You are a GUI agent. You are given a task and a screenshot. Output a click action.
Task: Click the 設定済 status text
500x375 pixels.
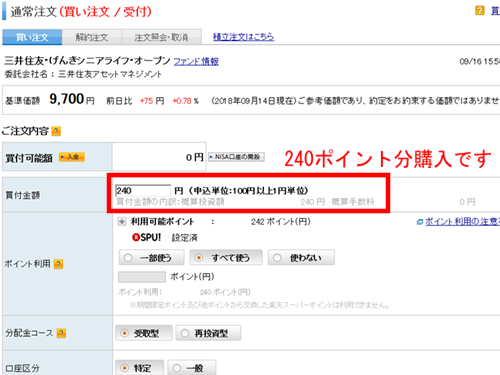[185, 238]
